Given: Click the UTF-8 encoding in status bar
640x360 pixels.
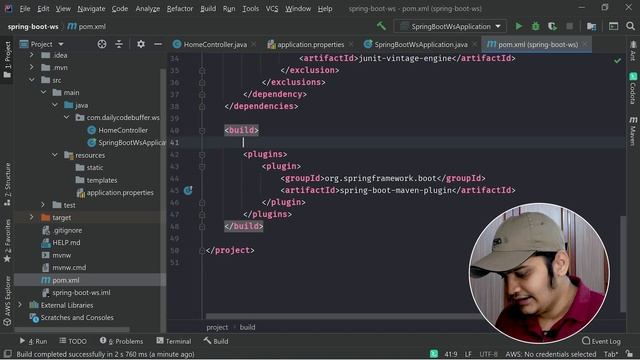Looking at the screenshot, I should (x=488, y=354).
